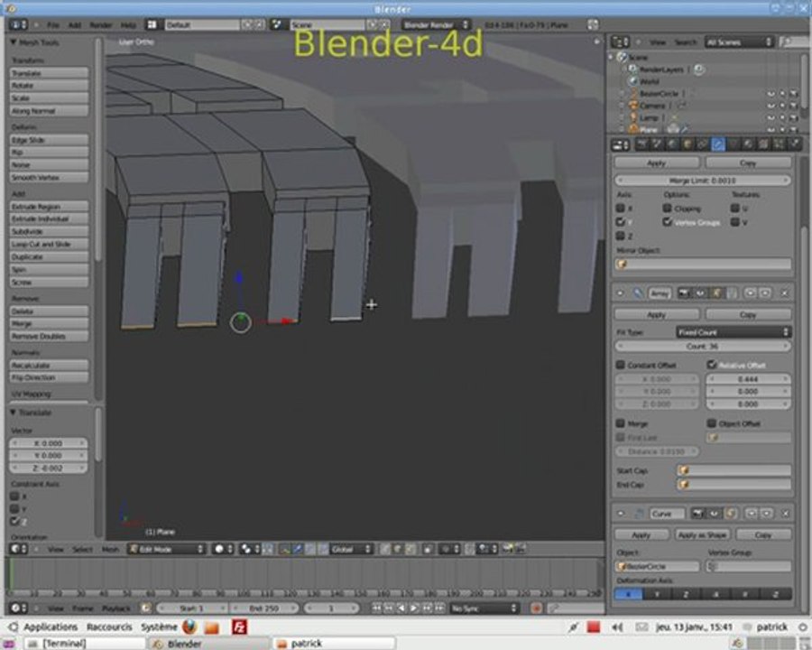Click the RenderLayers icon in outliner
Screen dimensions: 812x650
(632, 69)
